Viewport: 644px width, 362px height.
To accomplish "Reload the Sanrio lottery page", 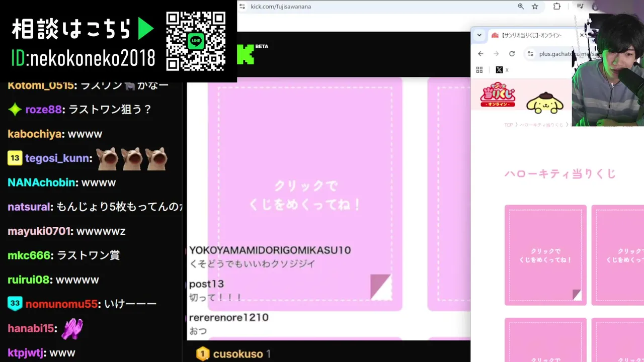I will 512,54.
